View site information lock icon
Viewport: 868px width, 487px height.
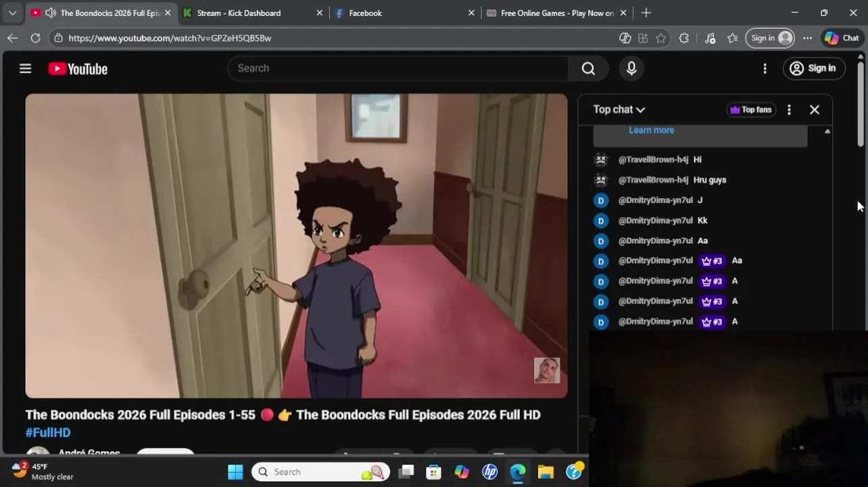59,39
